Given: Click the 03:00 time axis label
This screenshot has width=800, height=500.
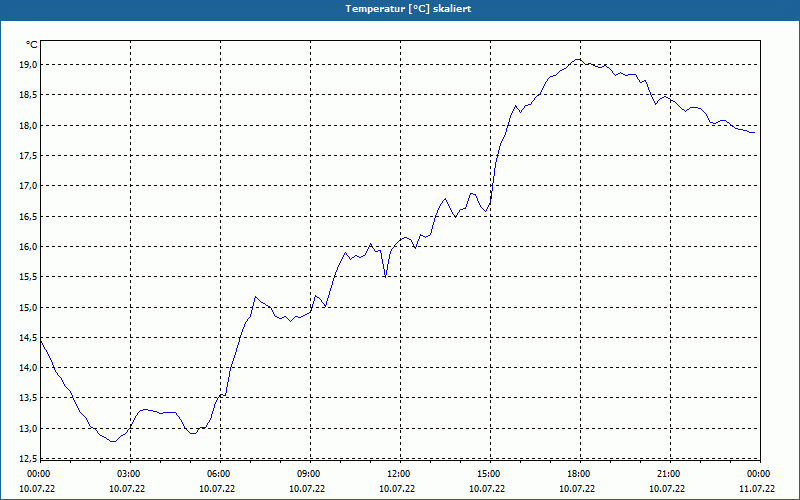Looking at the screenshot, I should (x=131, y=474).
